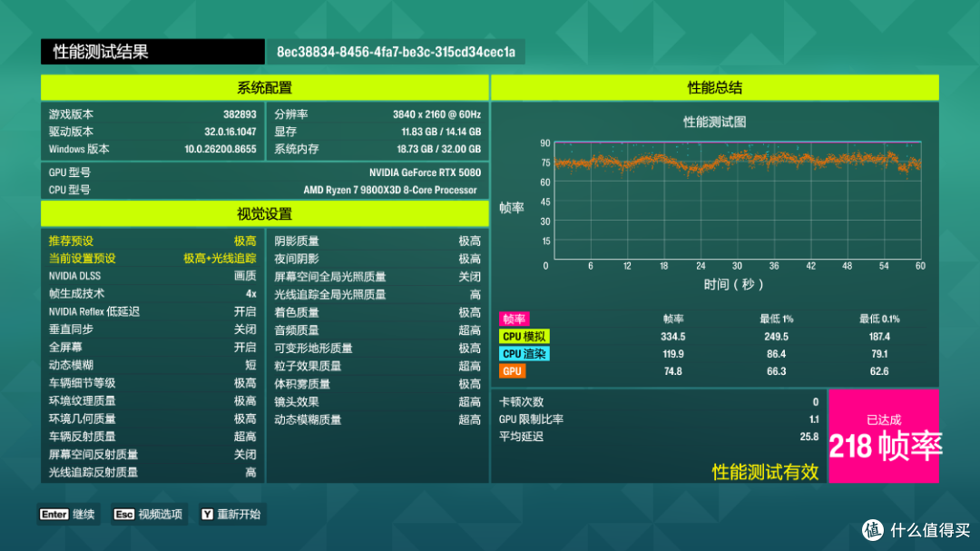Select the 车辆反射质量 row
This screenshot has height=551, width=980.
(x=152, y=437)
